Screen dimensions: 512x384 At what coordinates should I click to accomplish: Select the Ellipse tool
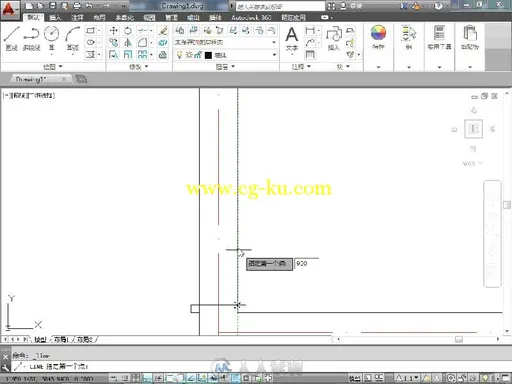point(90,43)
